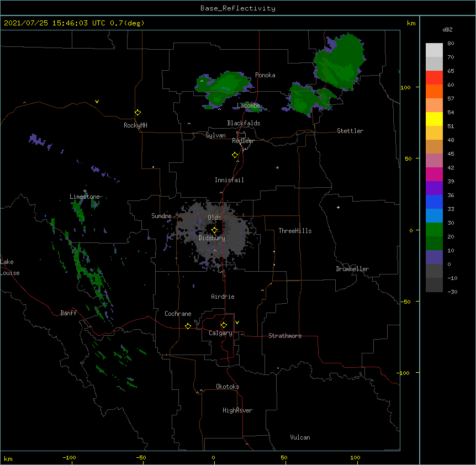Click the 'dBZ' legend heading

coord(447,29)
